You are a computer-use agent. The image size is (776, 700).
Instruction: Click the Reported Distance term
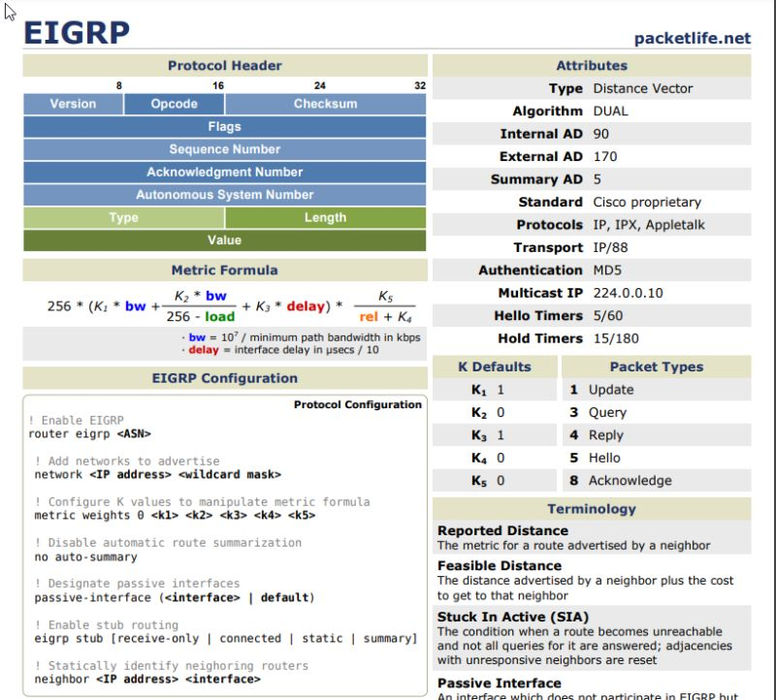coord(502,530)
